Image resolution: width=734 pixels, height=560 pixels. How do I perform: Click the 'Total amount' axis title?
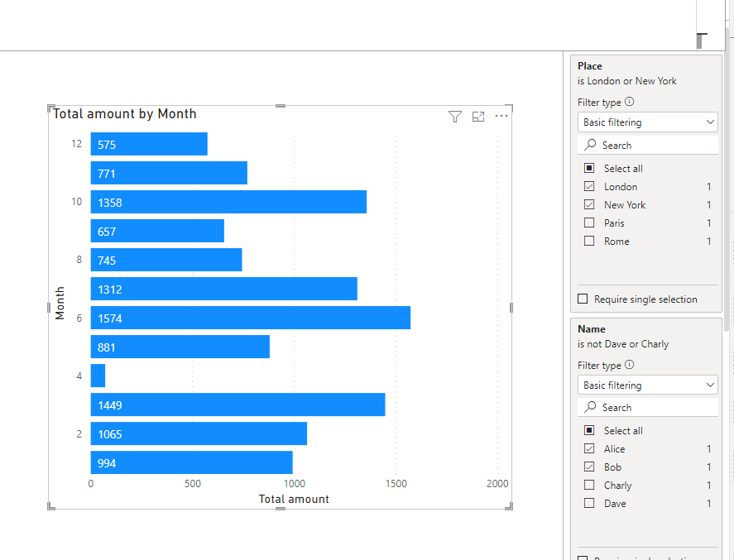[x=294, y=499]
